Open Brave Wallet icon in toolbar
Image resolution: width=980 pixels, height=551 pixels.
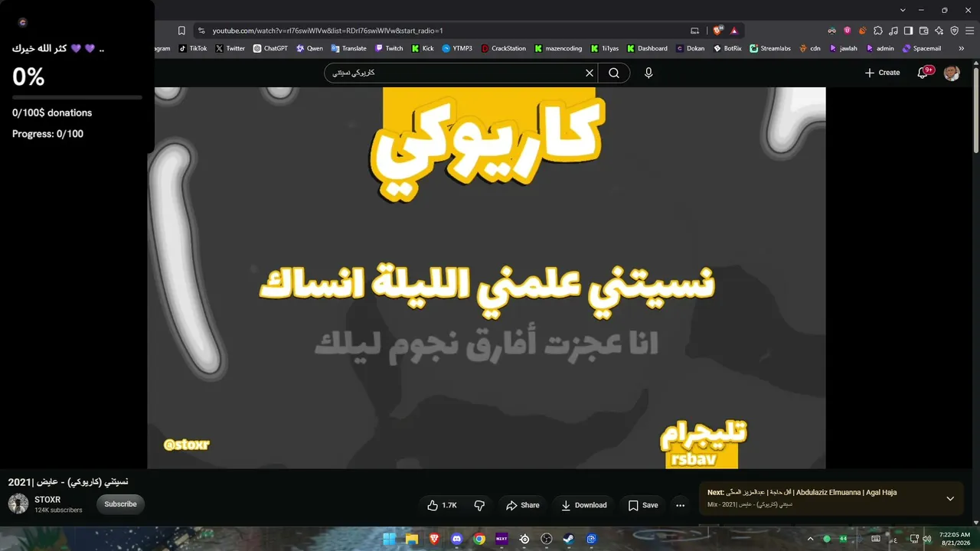923,31
